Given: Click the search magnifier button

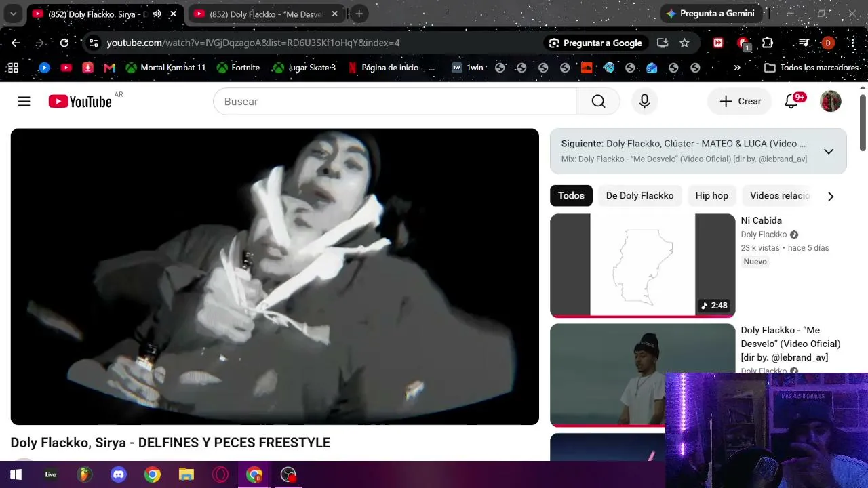Looking at the screenshot, I should 598,101.
